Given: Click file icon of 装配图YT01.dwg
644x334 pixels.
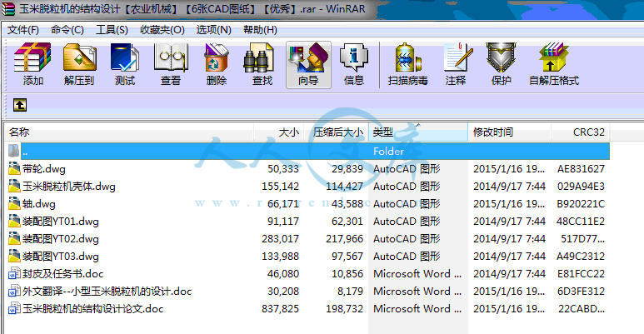Looking at the screenshot, I should coord(14,221).
